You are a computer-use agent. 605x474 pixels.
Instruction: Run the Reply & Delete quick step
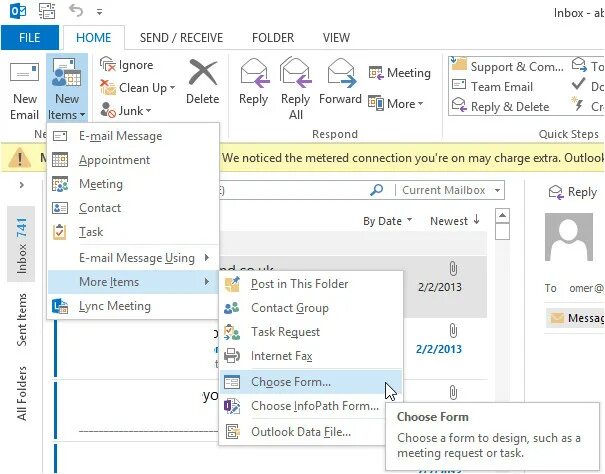pyautogui.click(x=500, y=106)
